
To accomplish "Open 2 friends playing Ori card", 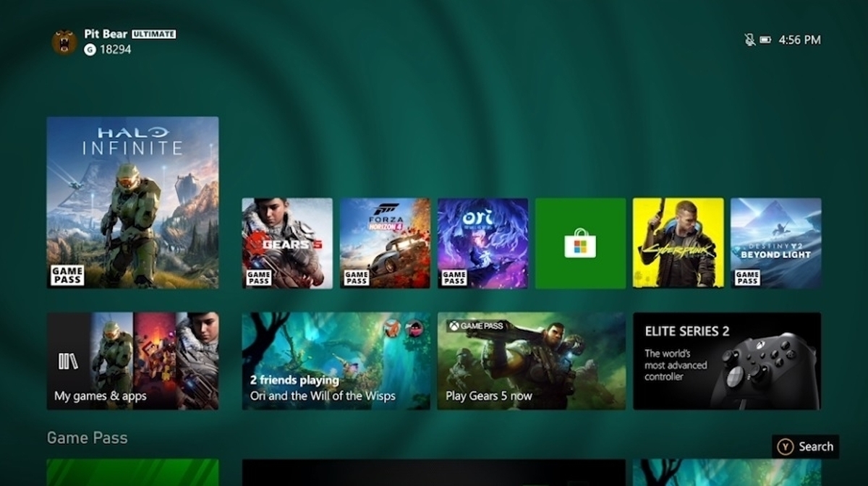I will (x=336, y=361).
